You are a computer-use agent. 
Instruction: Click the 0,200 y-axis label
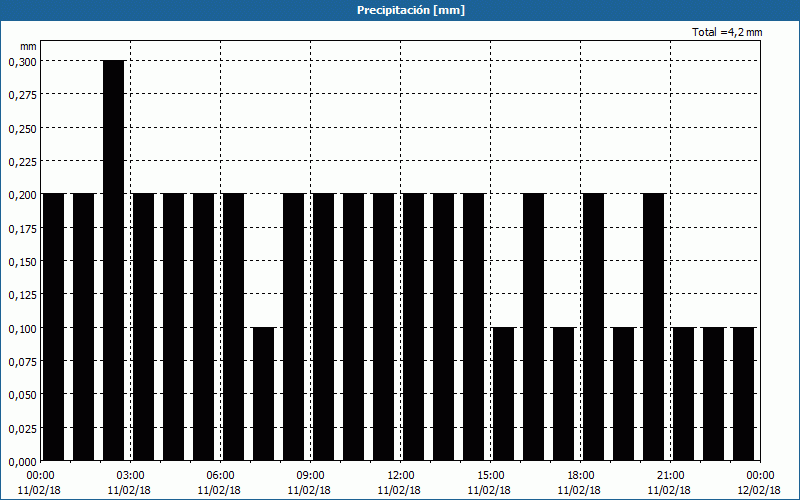[22, 195]
